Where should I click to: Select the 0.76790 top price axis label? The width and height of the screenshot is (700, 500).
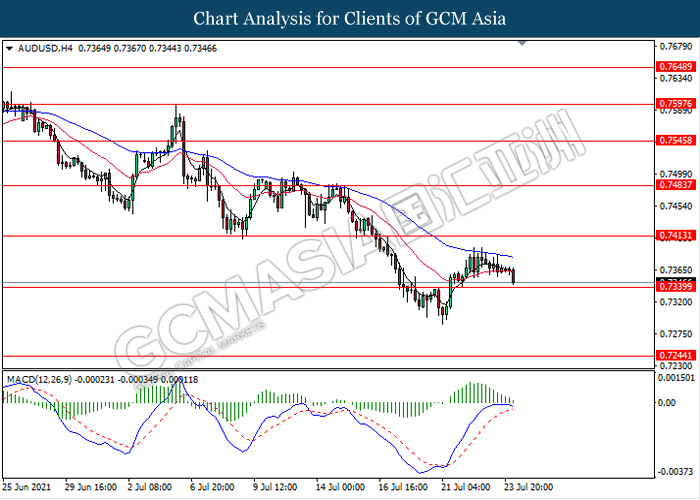674,46
